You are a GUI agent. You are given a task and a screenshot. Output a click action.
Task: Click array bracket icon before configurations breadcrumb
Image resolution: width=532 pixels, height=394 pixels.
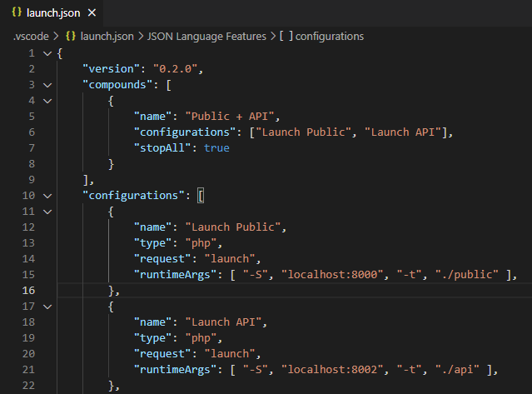(286, 36)
